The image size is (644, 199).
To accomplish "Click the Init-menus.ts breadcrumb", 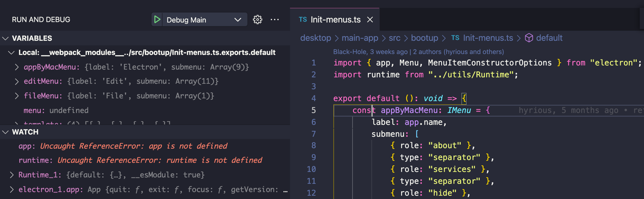I will pos(488,38).
